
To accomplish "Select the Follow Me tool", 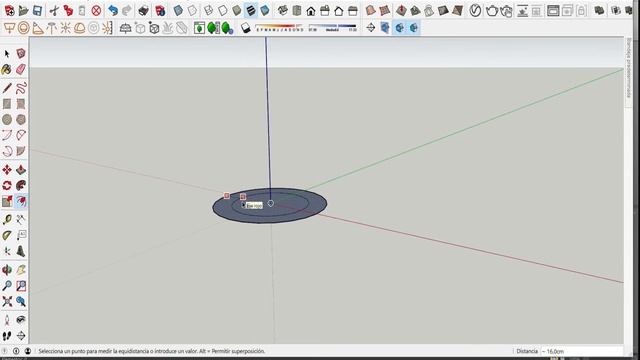I will pyautogui.click(x=21, y=185).
